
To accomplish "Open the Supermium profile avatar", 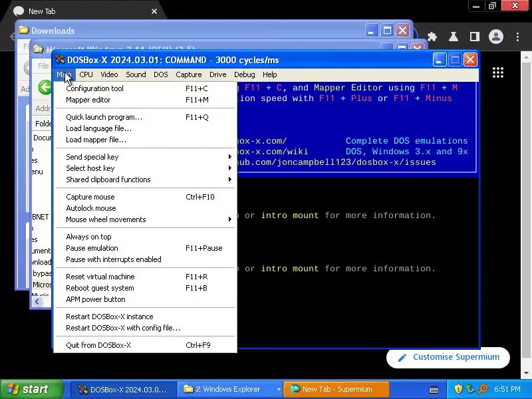I will click(x=496, y=37).
